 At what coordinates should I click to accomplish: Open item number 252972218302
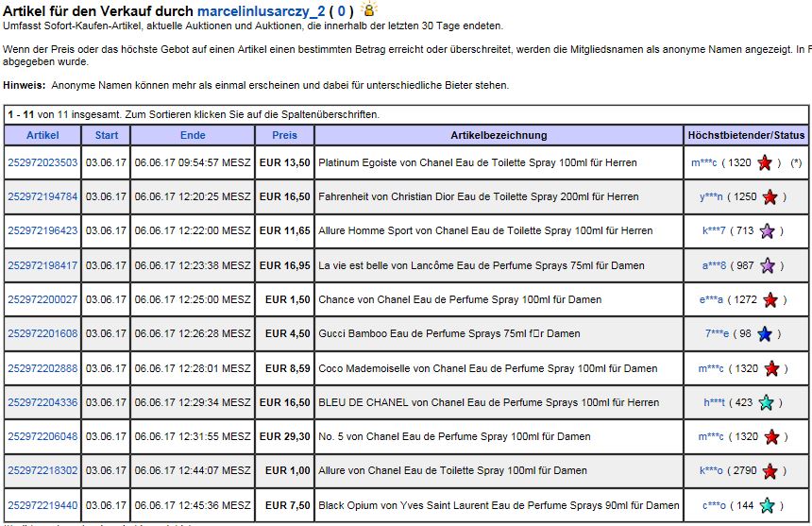click(x=42, y=471)
